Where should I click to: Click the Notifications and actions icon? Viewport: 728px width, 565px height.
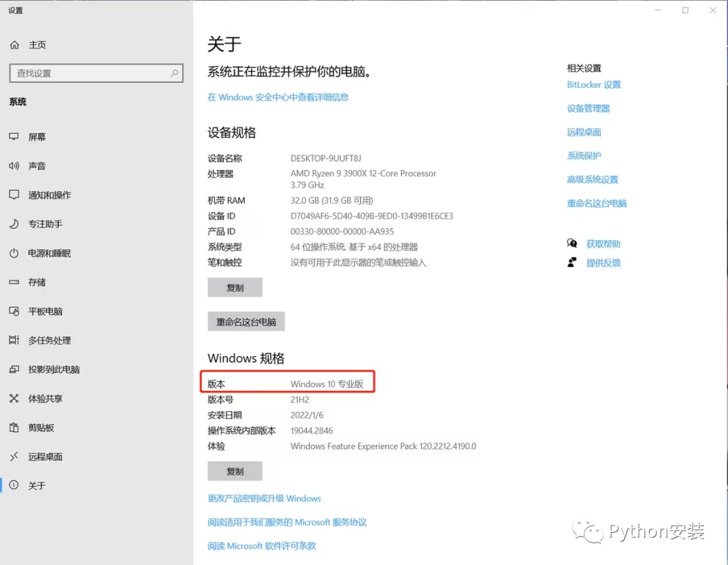[14, 195]
